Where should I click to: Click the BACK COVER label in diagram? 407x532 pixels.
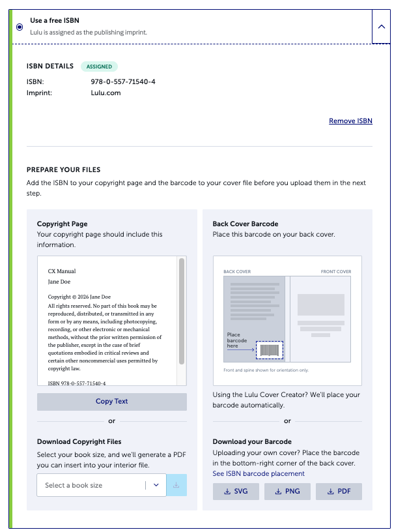(237, 272)
